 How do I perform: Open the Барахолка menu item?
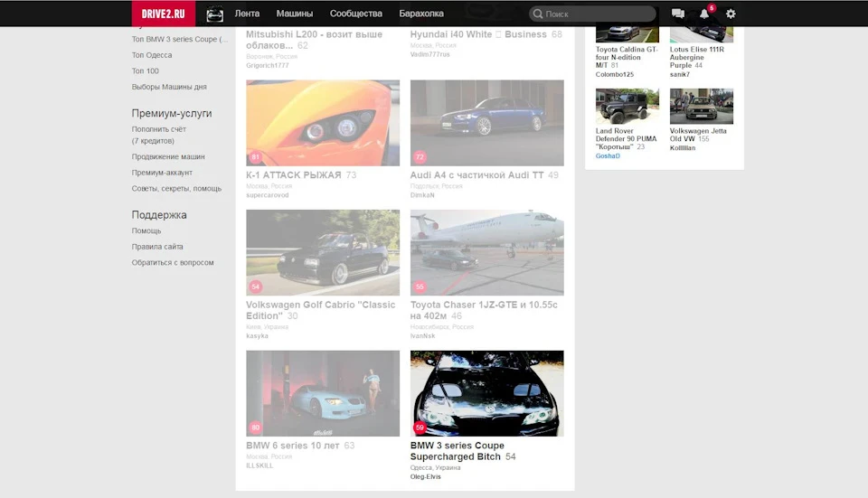click(421, 14)
